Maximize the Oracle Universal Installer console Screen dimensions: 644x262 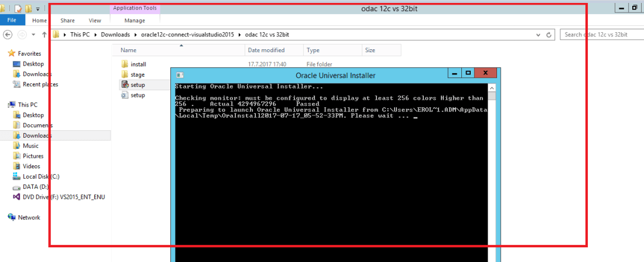click(467, 74)
